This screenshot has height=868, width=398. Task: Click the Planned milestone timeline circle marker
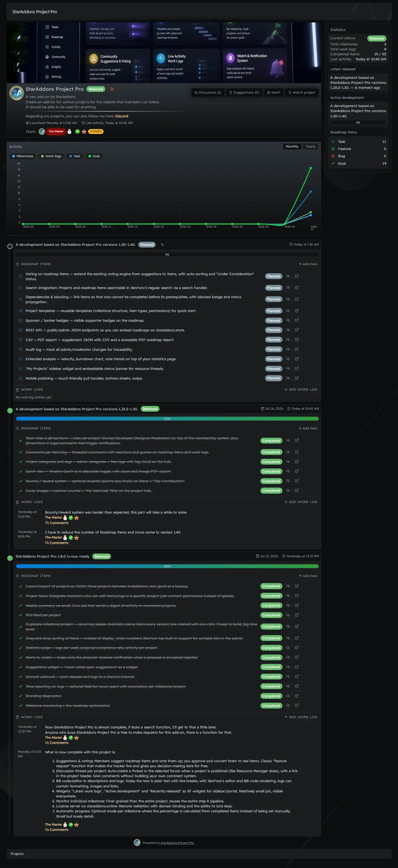(10, 246)
